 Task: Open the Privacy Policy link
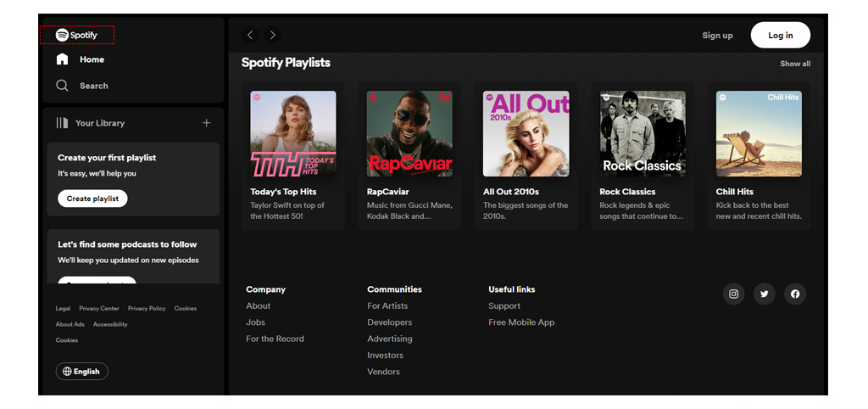coord(147,308)
